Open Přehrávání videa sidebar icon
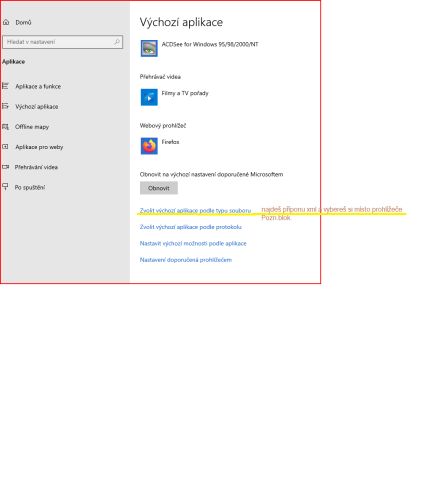The image size is (422, 500). pyautogui.click(x=5, y=167)
